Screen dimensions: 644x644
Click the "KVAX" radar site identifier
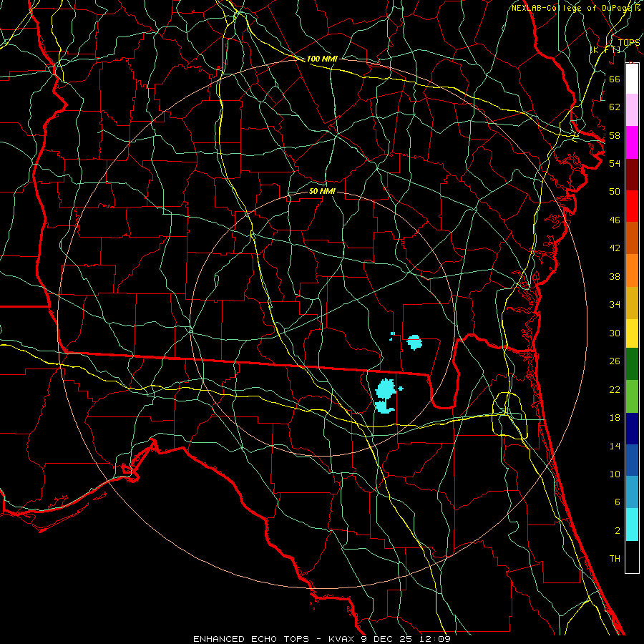point(343,639)
